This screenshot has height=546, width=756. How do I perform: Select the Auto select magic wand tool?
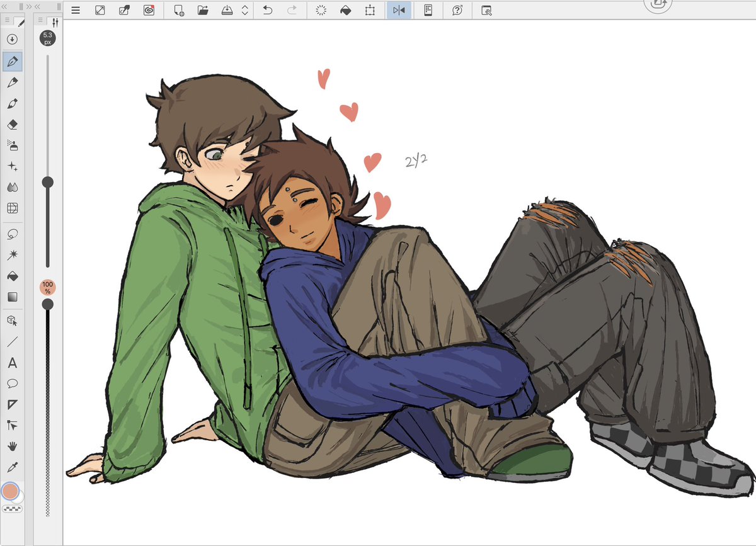[12, 255]
